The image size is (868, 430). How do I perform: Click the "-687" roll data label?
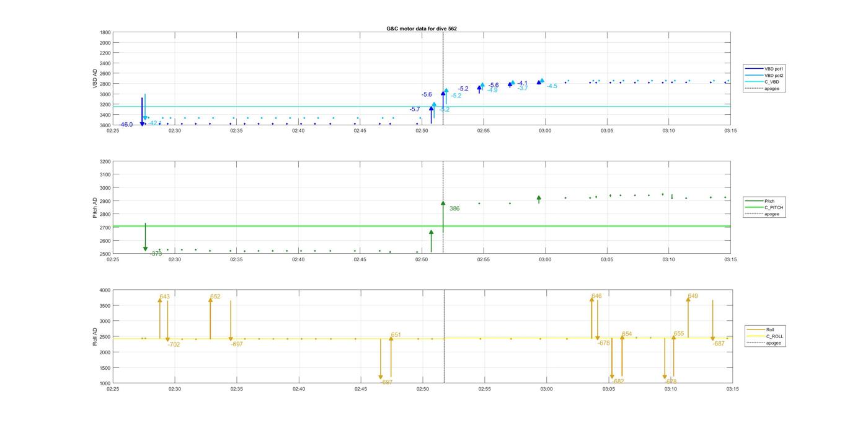(719, 344)
